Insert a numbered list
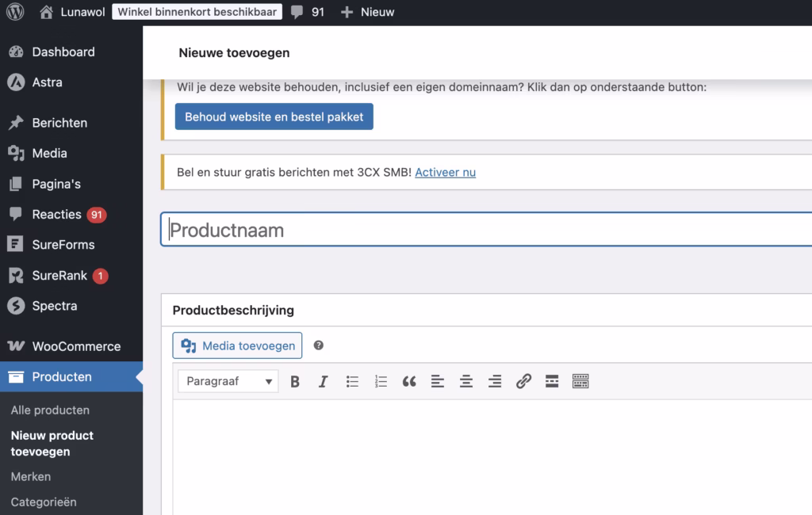Image resolution: width=812 pixels, height=515 pixels. pyautogui.click(x=381, y=381)
